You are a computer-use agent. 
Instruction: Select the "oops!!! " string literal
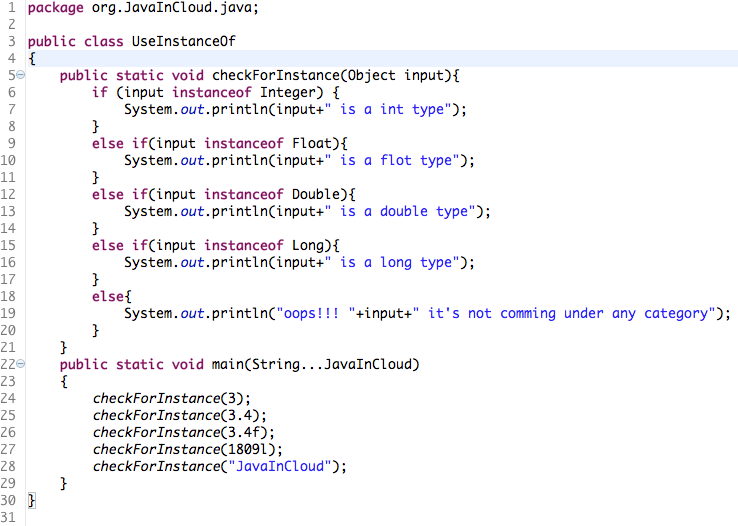point(316,313)
